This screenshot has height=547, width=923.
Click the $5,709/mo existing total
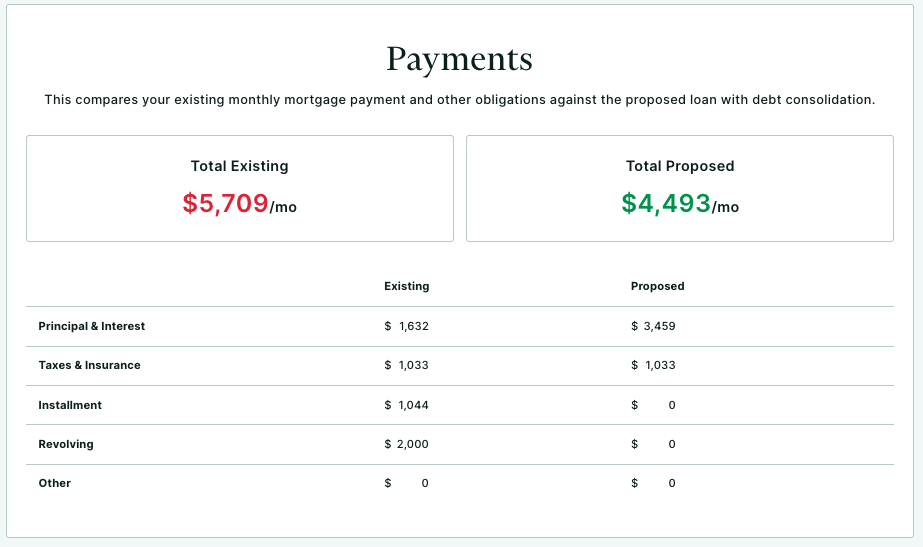pos(240,204)
